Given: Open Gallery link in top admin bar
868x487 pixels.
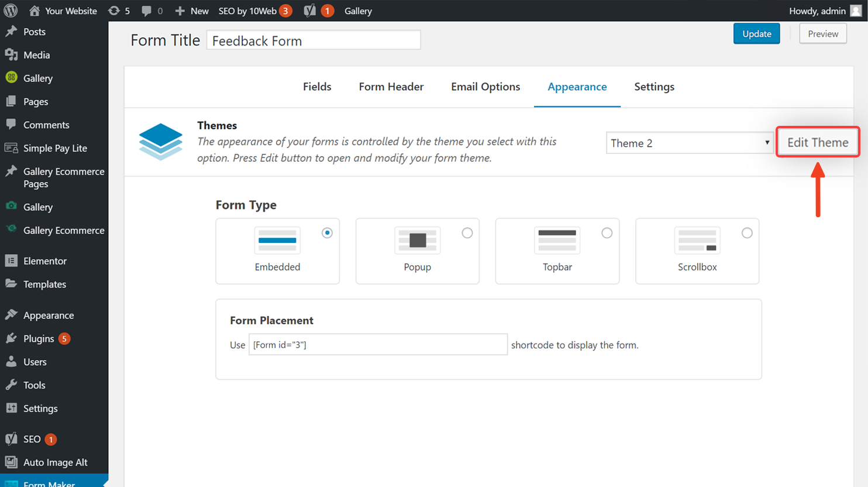Looking at the screenshot, I should click(358, 11).
